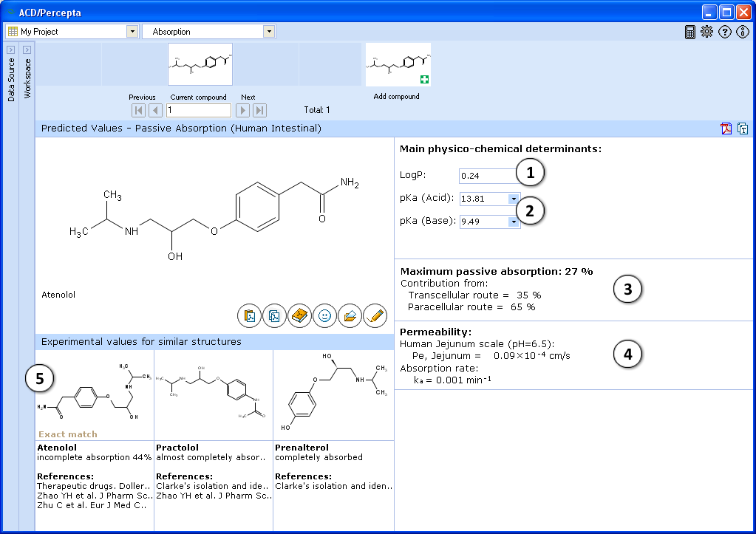Click Prenalterol's "Clarke's isolation" reference
This screenshot has height=534, width=756.
(333, 486)
